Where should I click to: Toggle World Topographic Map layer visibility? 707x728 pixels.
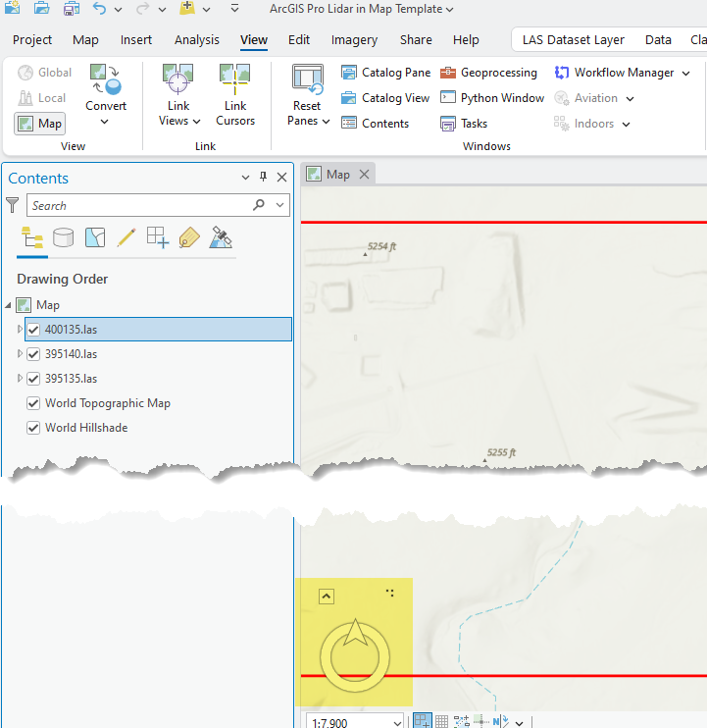tap(33, 403)
